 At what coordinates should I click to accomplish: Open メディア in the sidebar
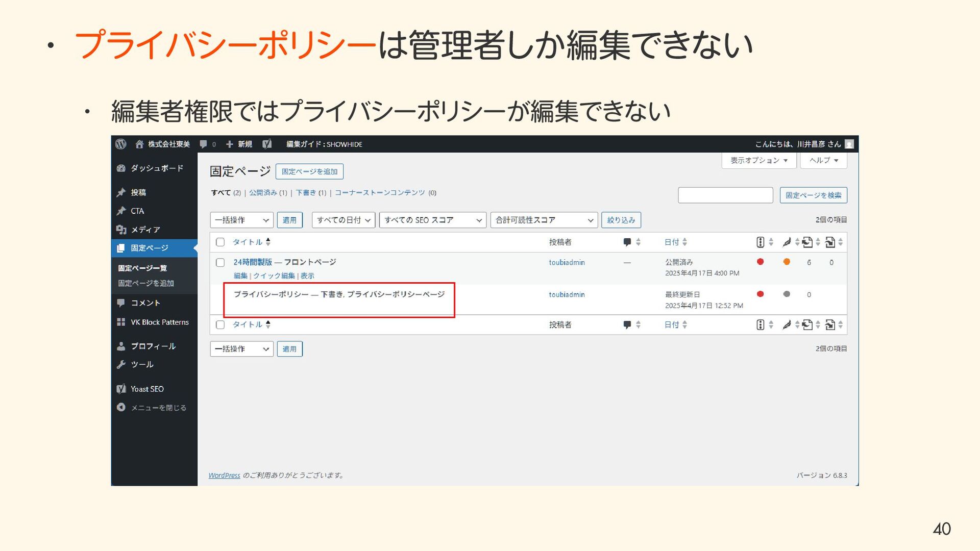(145, 230)
